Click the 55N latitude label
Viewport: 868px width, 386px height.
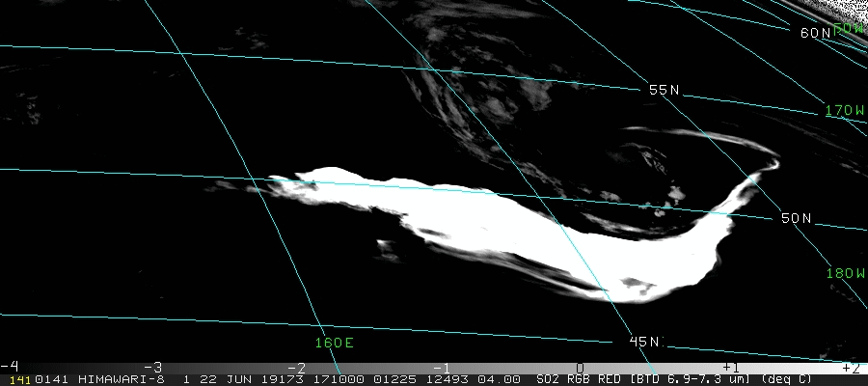tap(664, 90)
